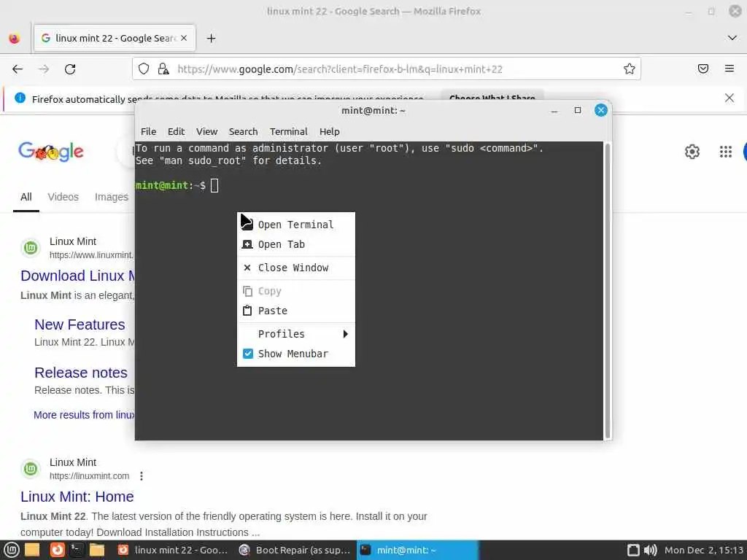Select the All search results tab
The width and height of the screenshot is (747, 560).
coord(26,197)
